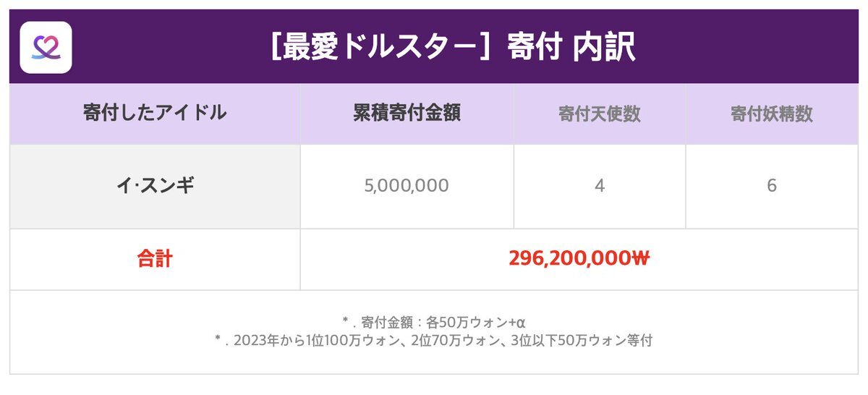The width and height of the screenshot is (868, 395).
Task: Click the total 296,200,000₩ amount
Action: point(579,259)
